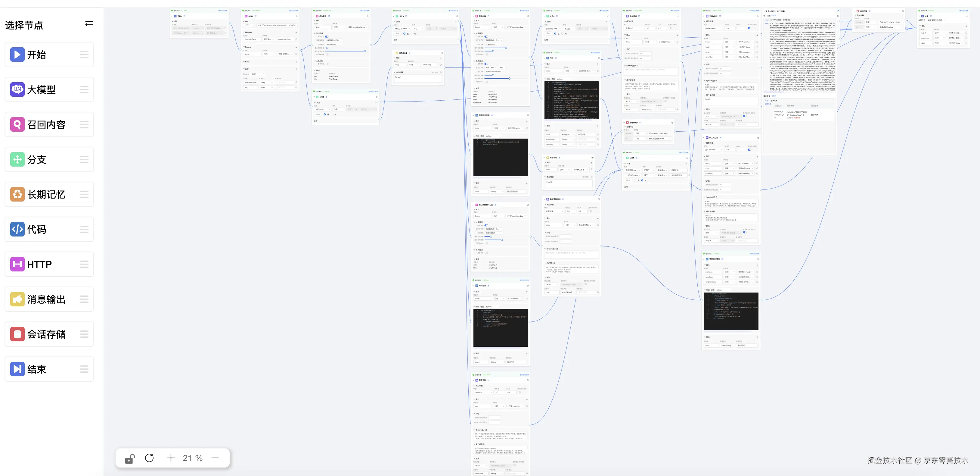Viewport: 980px width, 476px height.
Task: Click the 大模型 LLM node icon
Action: (x=17, y=89)
